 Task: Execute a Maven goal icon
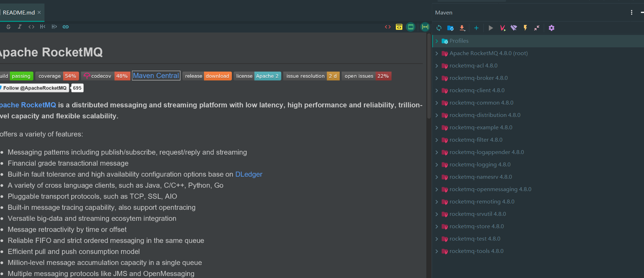point(502,28)
